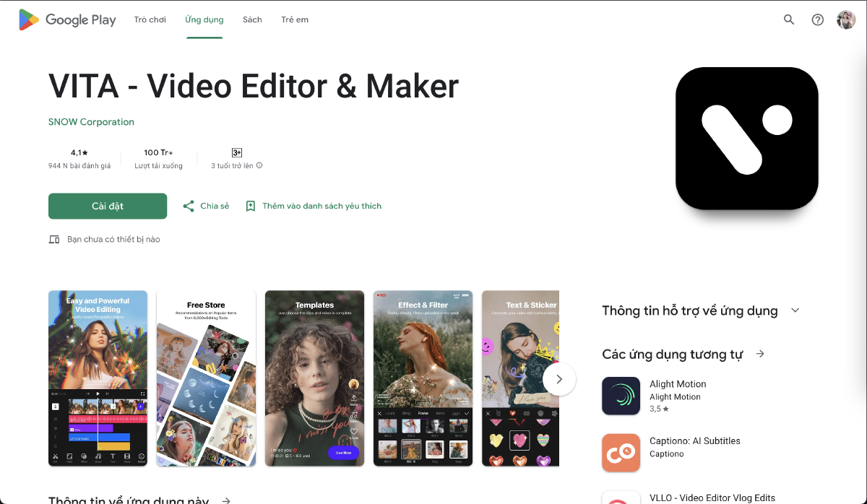Viewport: 867px width, 504px height.
Task: Open Captiono: AI Subtitles link
Action: point(695,441)
